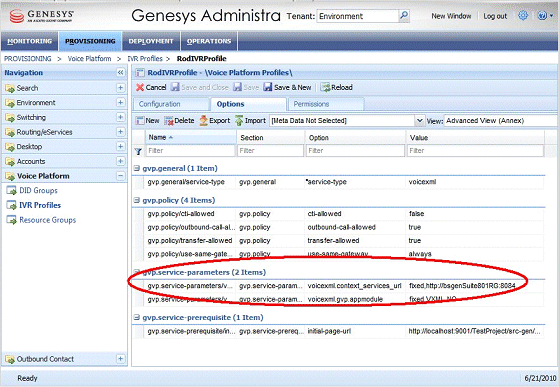Click the Log out link
The image size is (559, 387).
pyautogui.click(x=495, y=16)
